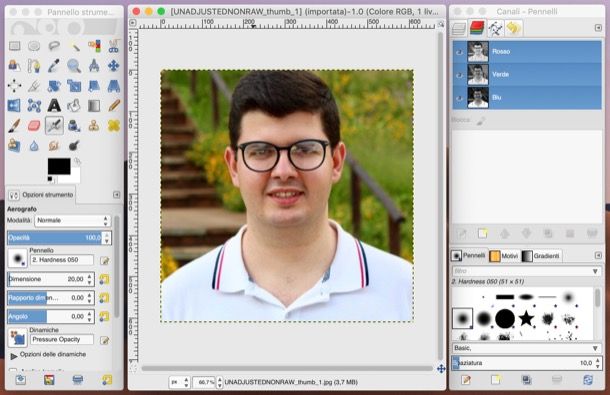Image resolution: width=610 pixels, height=395 pixels.
Task: Toggle visibility of the Rosso channel
Action: point(459,51)
